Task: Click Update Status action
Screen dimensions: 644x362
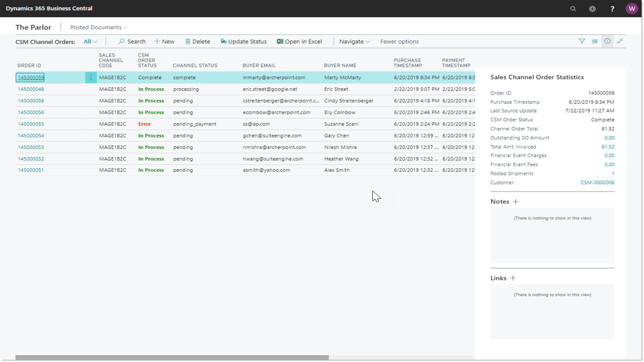Action: [x=244, y=42]
